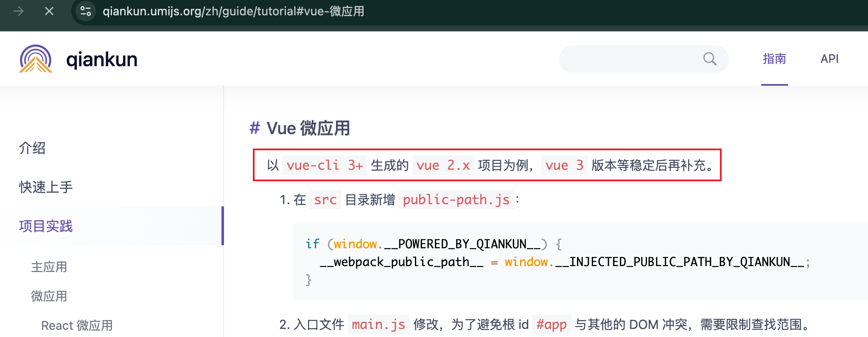Click the 版本等稳定后再补充 text
Image resolution: width=868 pixels, height=337 pixels.
[x=649, y=165]
